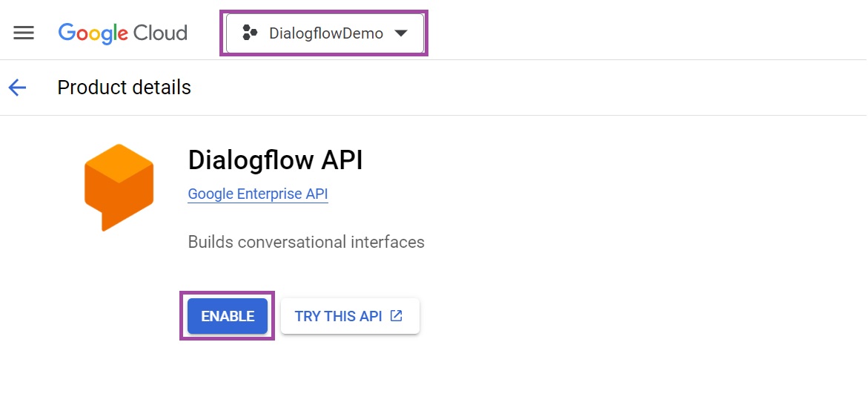Click the project hexagon dots icon
The height and width of the screenshot is (411, 868).
point(250,33)
